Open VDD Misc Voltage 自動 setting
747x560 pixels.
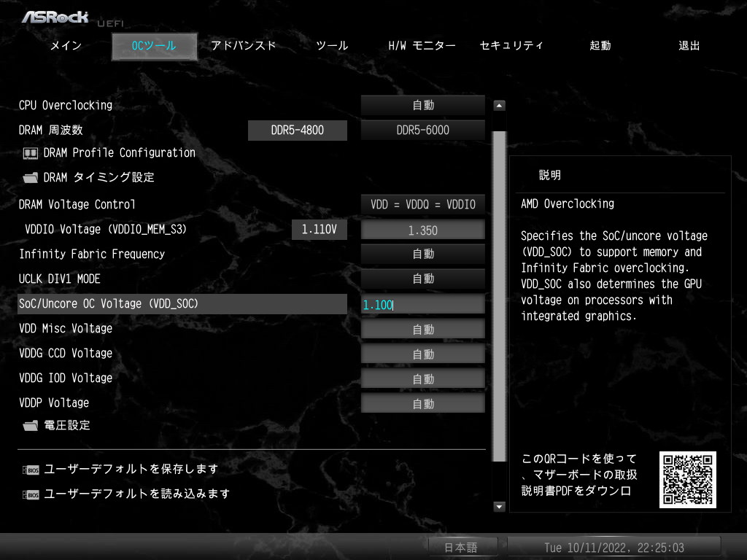(x=423, y=329)
